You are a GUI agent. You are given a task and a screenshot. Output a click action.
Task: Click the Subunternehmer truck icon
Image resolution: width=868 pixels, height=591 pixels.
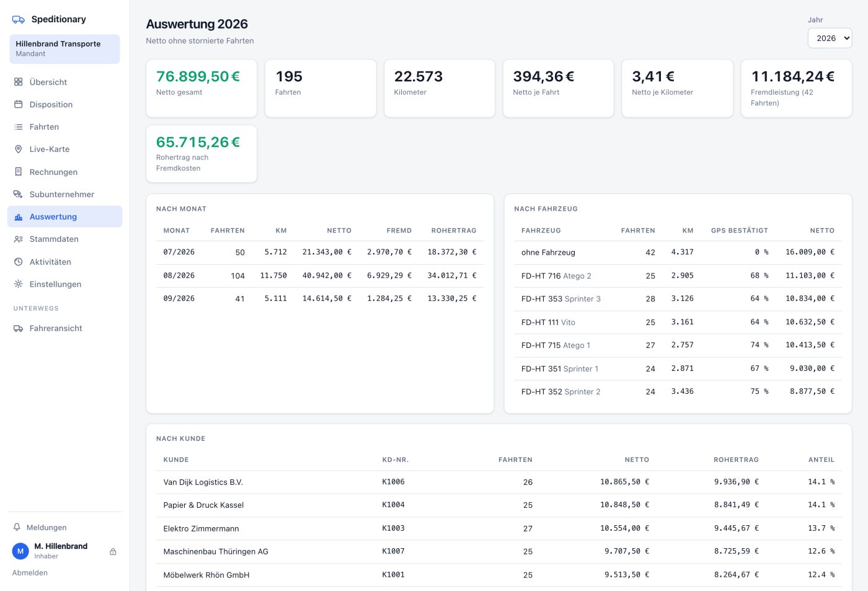(x=19, y=194)
